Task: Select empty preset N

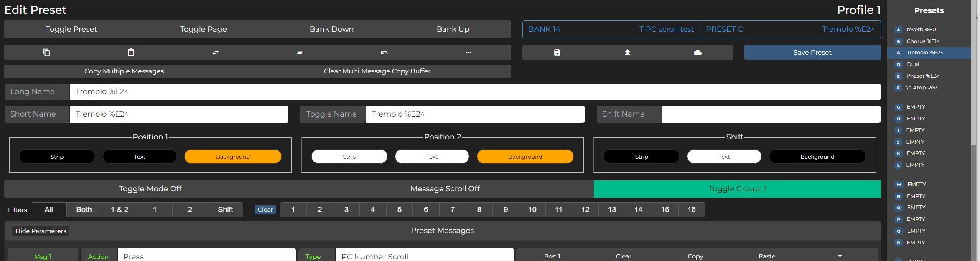Action: (x=929, y=196)
